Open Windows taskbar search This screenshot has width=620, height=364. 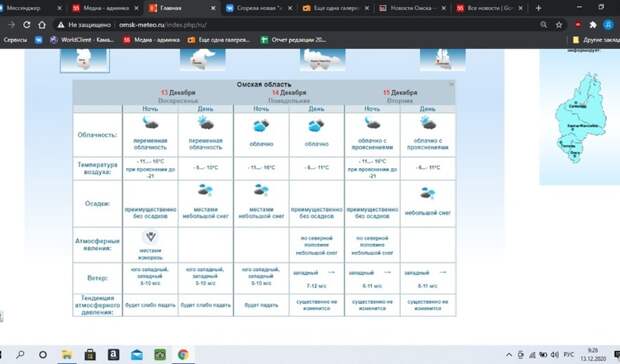20,355
